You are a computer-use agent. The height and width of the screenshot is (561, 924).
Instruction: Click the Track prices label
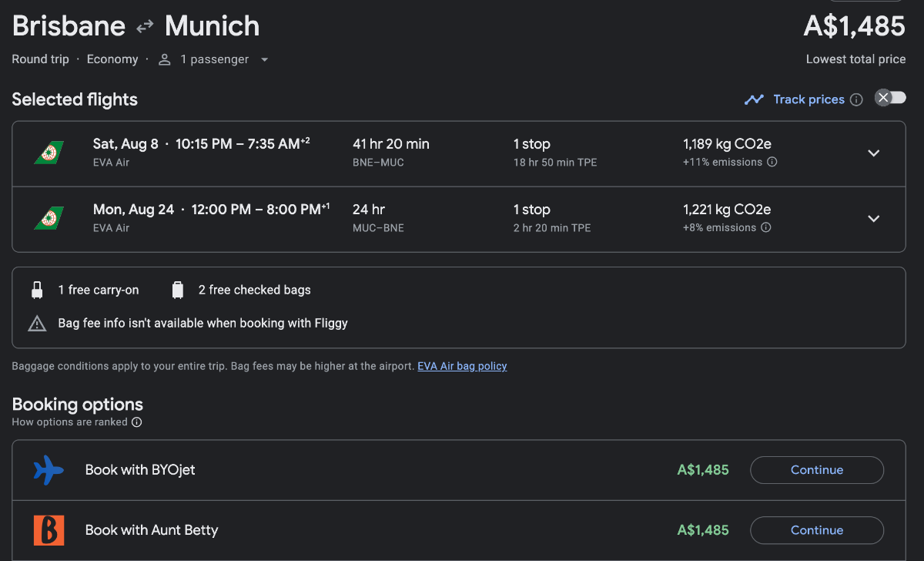[x=808, y=99]
